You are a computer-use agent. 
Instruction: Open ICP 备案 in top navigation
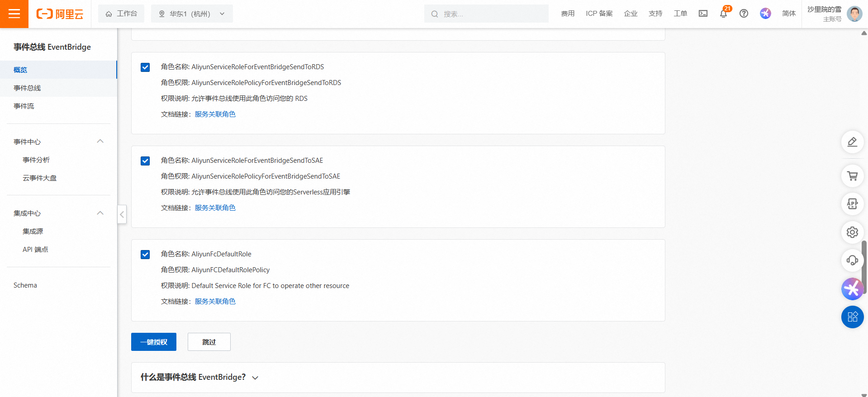tap(599, 14)
